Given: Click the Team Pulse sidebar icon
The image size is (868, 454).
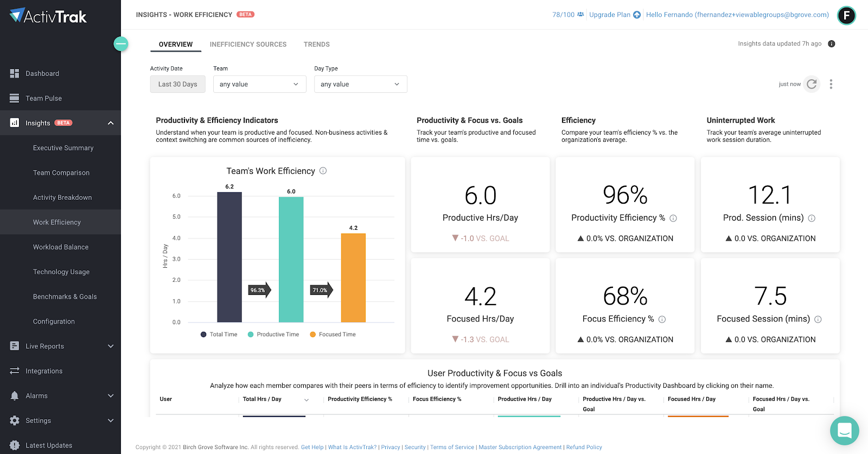Looking at the screenshot, I should coord(15,98).
